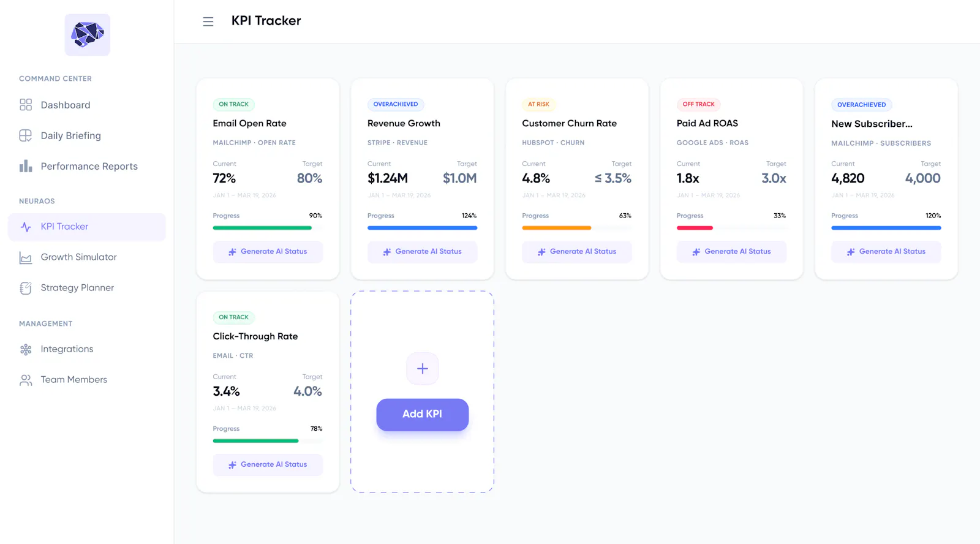Click the 4,820 current value

[848, 179]
